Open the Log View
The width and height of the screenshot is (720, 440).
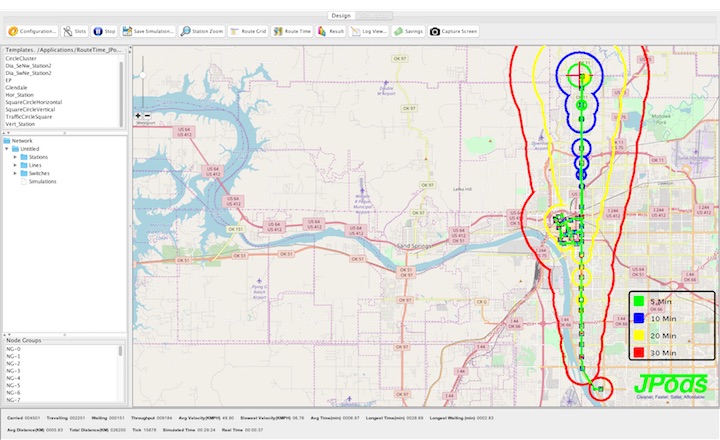pos(369,31)
